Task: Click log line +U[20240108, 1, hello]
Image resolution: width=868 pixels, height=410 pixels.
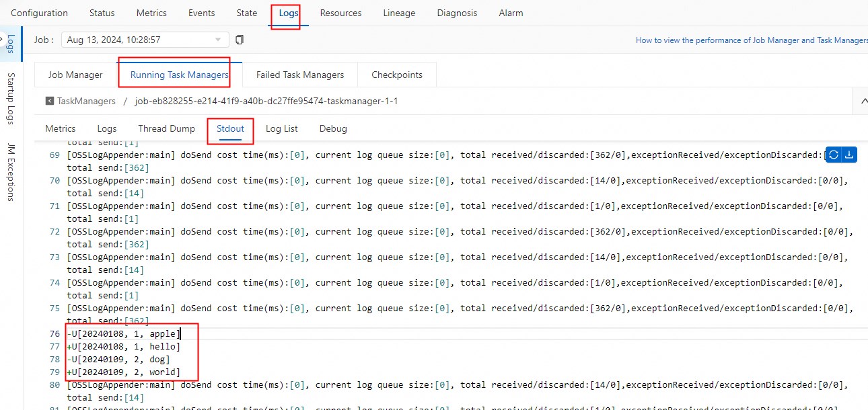Action: 124,346
